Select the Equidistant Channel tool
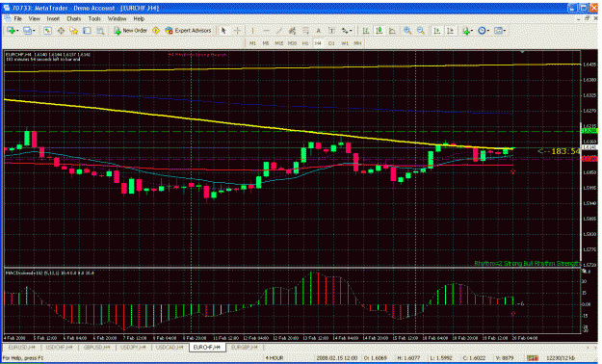 click(x=292, y=31)
